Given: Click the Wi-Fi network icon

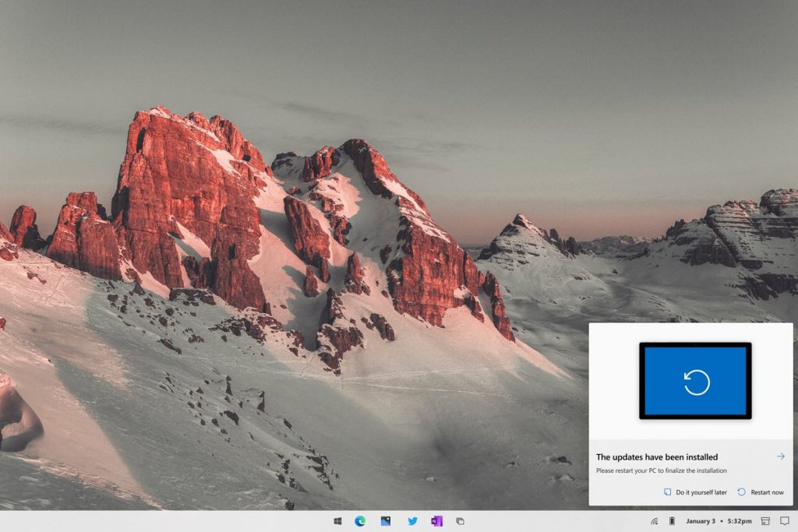Looking at the screenshot, I should (654, 521).
